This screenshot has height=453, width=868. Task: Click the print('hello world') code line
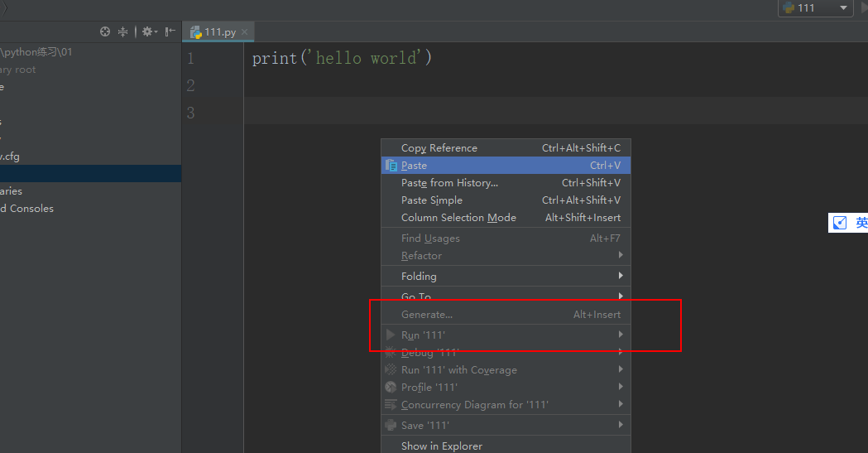pyautogui.click(x=342, y=58)
